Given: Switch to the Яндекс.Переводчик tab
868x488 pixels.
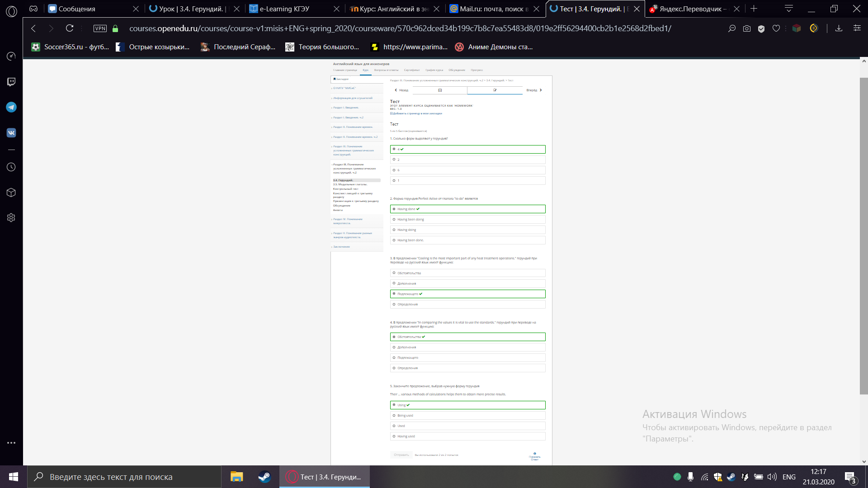Looking at the screenshot, I should pos(695,9).
